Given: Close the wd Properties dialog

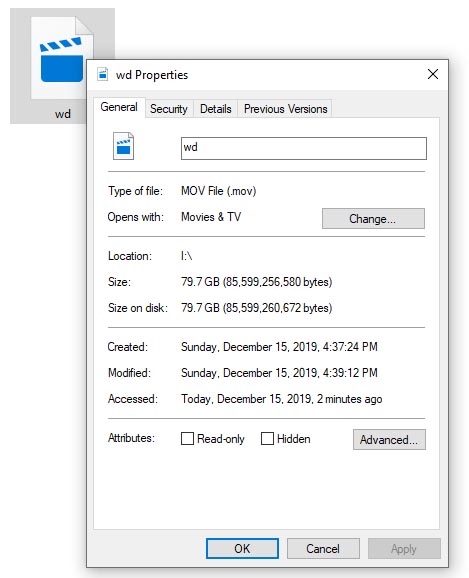Looking at the screenshot, I should pos(433,74).
